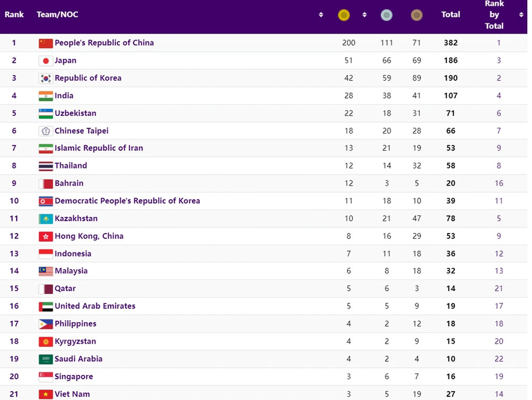Image resolution: width=532 pixels, height=400 pixels.
Task: Open the Bahrain team link
Action: click(69, 184)
